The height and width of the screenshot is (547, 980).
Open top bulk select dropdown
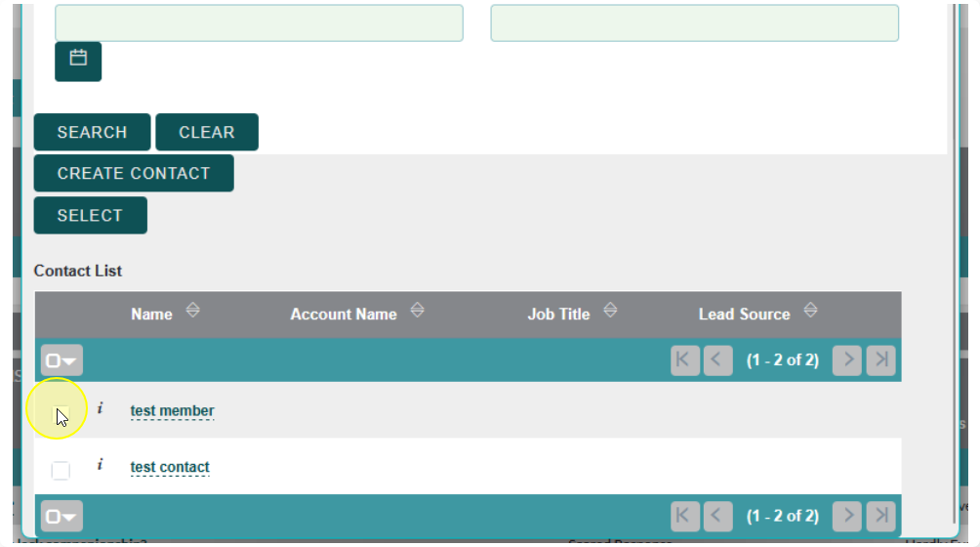click(61, 360)
